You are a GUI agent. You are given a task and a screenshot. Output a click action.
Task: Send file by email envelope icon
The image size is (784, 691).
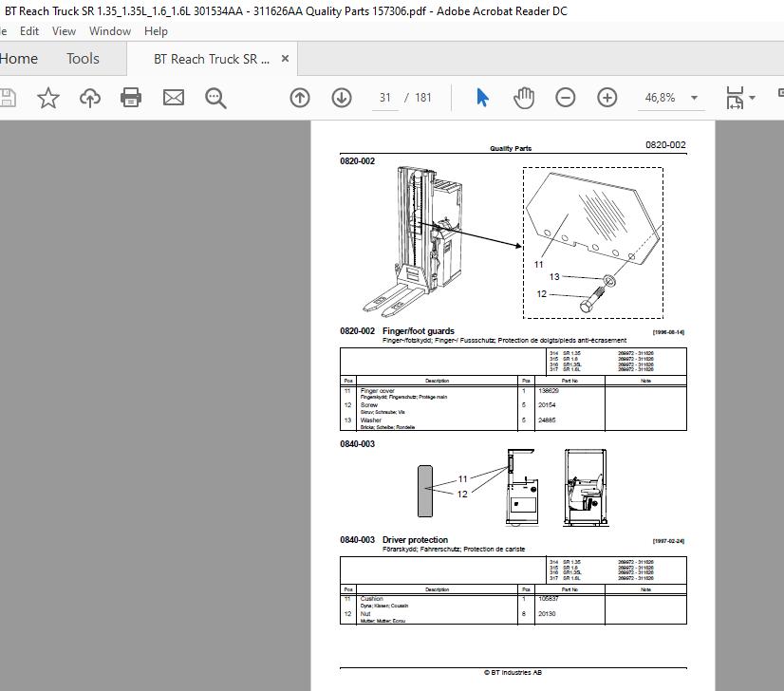[x=174, y=98]
